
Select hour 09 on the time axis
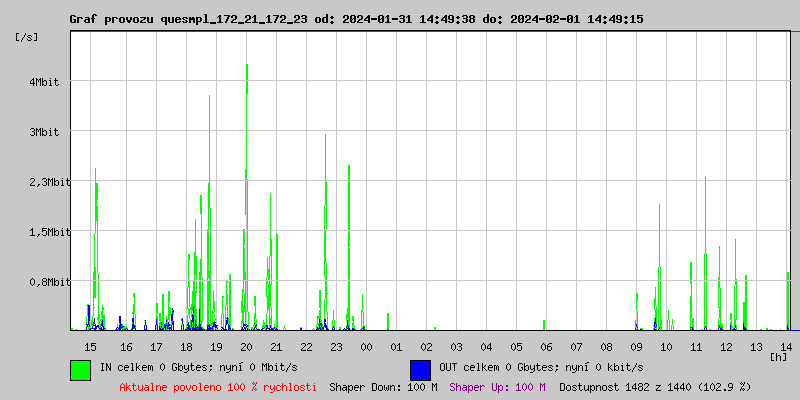(636, 346)
